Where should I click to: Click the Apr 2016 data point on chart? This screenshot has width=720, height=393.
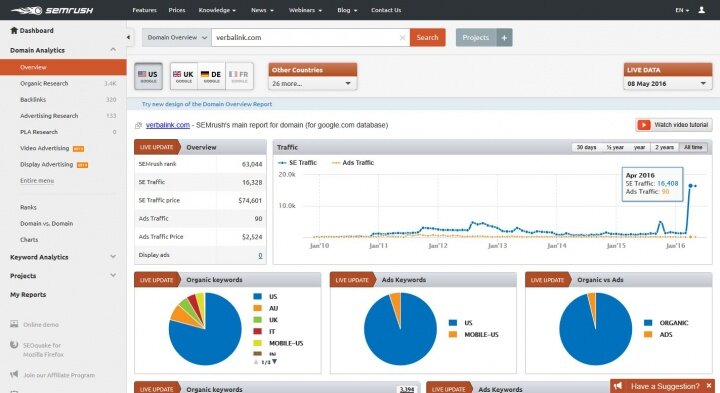point(690,185)
